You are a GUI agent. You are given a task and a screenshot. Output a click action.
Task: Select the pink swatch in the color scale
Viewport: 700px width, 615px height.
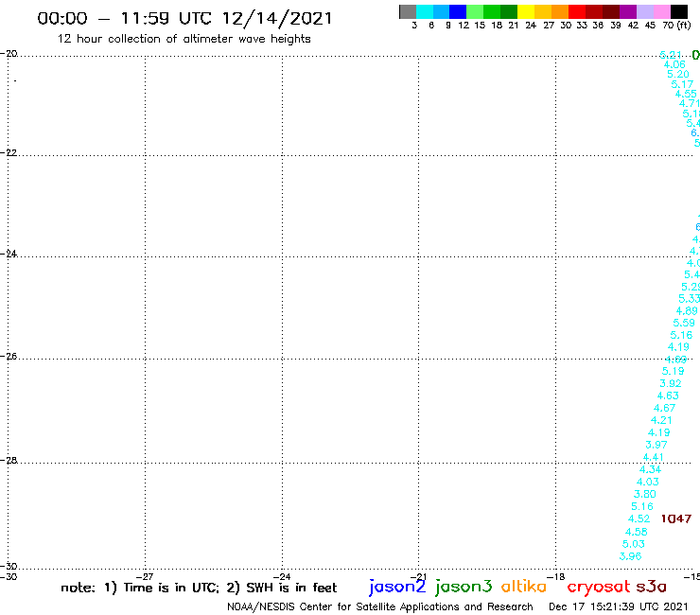pyautogui.click(x=662, y=11)
